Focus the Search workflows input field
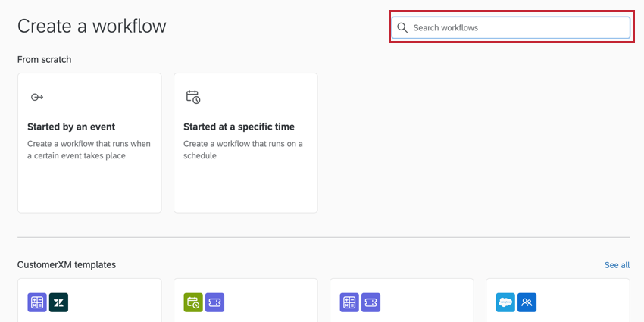 point(519,28)
